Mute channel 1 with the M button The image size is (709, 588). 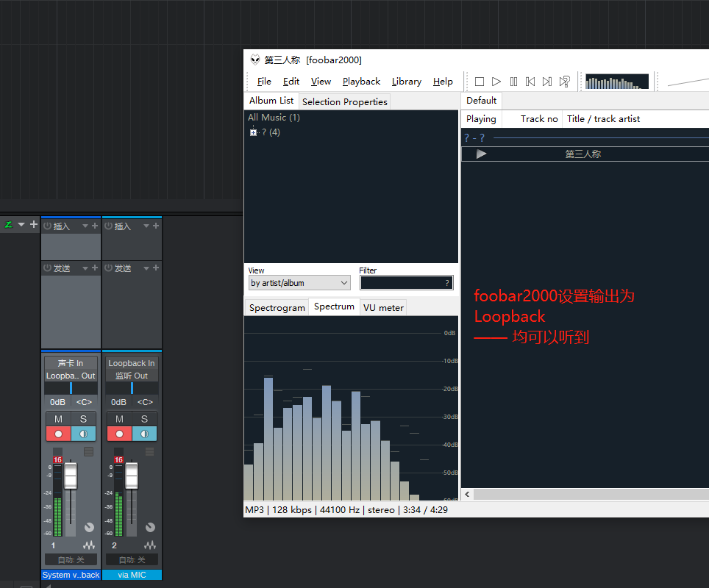pyautogui.click(x=58, y=419)
